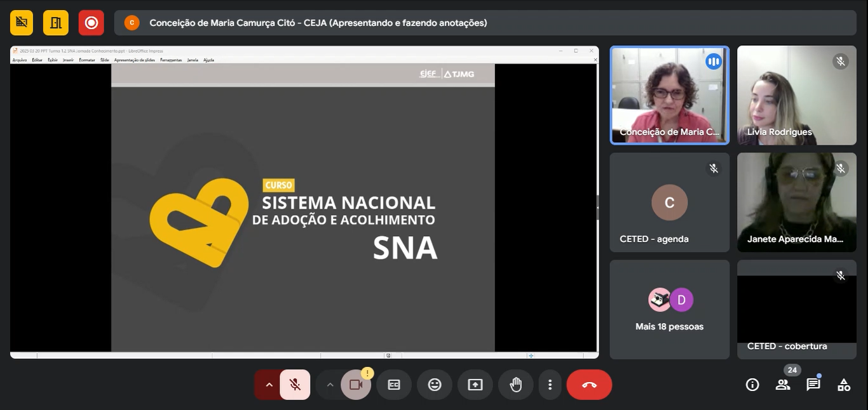
Task: Open the Arquivo menu in LibreOffice Impress
Action: click(x=20, y=60)
